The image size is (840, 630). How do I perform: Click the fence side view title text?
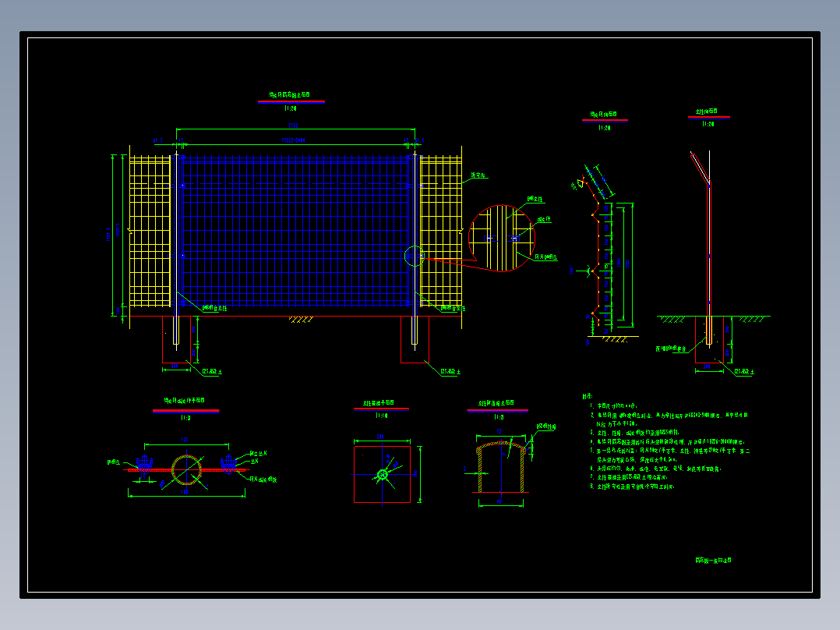point(604,114)
